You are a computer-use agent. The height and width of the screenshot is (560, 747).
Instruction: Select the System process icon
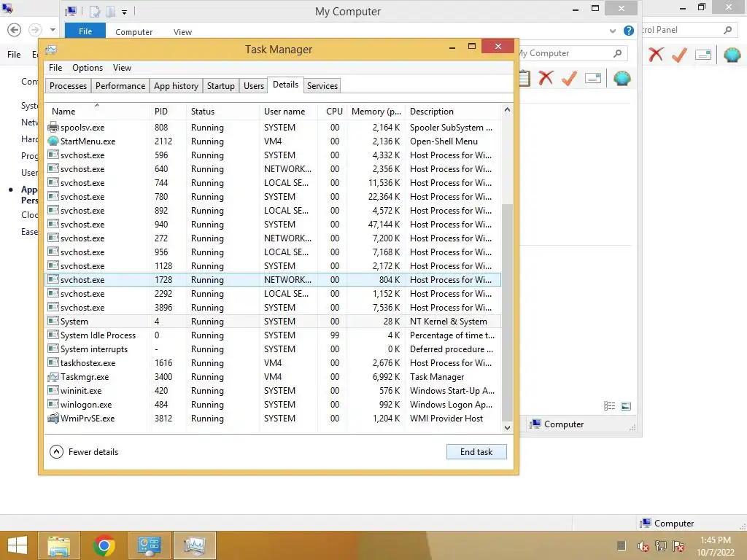tap(53, 322)
